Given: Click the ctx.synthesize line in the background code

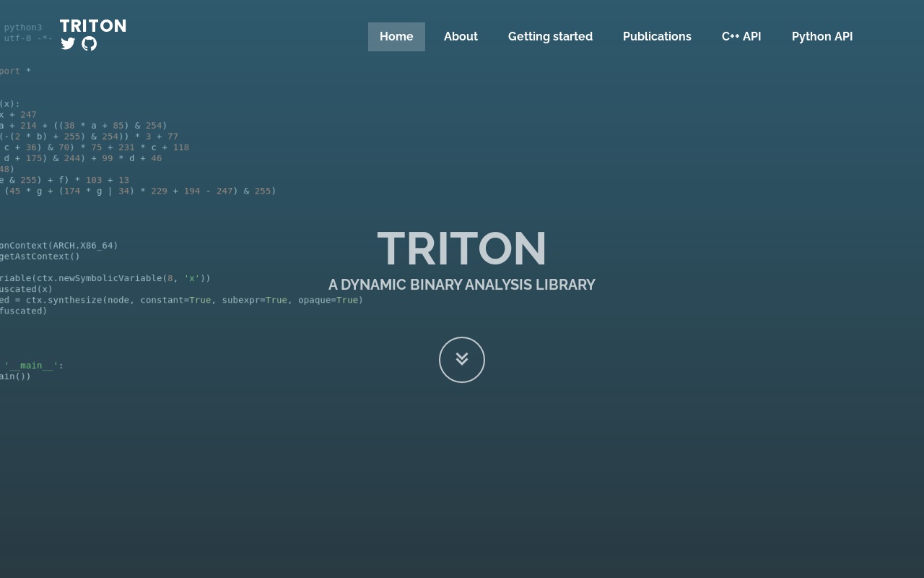Looking at the screenshot, I should 180,300.
